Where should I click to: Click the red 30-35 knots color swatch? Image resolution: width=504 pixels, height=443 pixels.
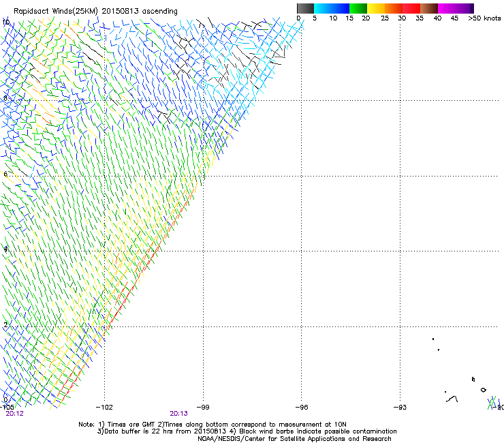click(411, 8)
